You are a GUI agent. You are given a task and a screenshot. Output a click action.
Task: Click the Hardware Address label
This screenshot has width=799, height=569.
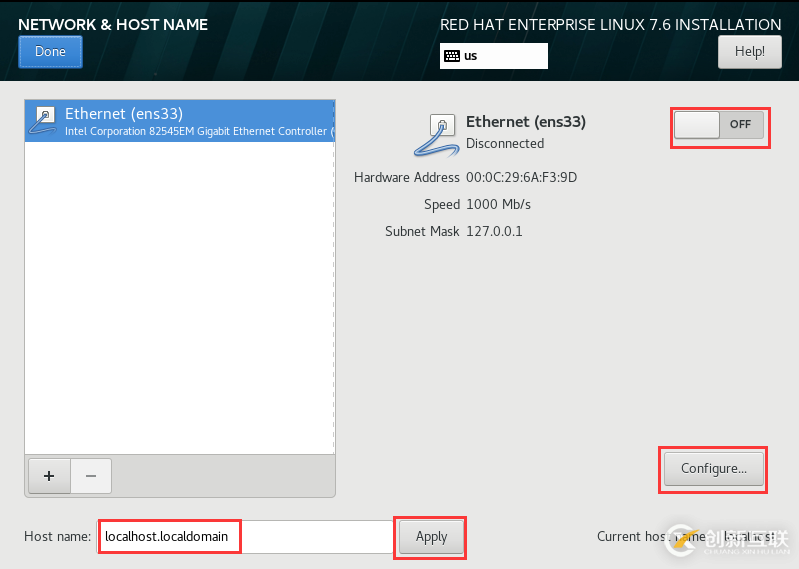click(407, 178)
